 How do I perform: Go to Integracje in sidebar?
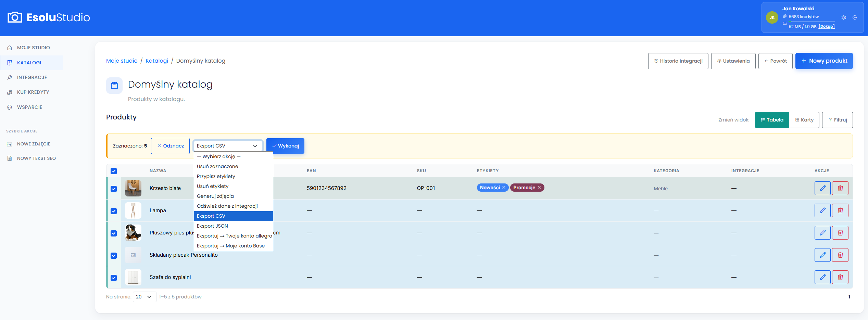tap(32, 77)
